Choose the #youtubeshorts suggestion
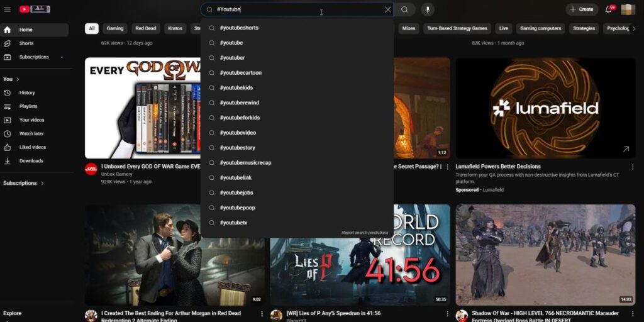644x322 pixels. (x=239, y=28)
